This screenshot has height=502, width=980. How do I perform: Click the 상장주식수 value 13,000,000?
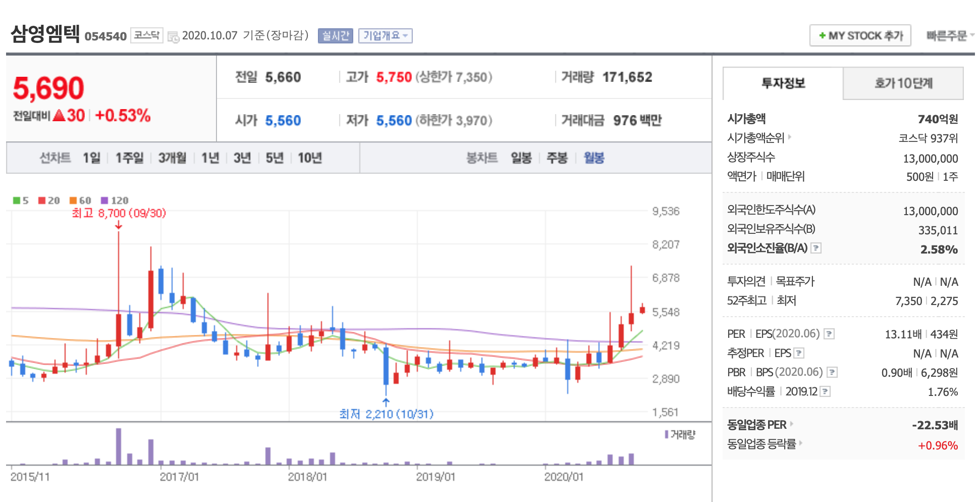click(x=931, y=159)
